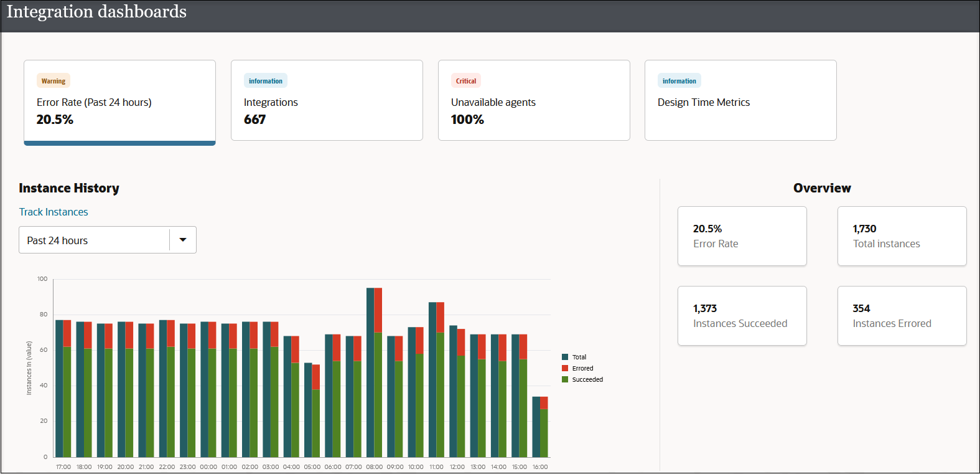The image size is (980, 474).
Task: Click the tallest bar at 08:00
Action: (x=375, y=372)
